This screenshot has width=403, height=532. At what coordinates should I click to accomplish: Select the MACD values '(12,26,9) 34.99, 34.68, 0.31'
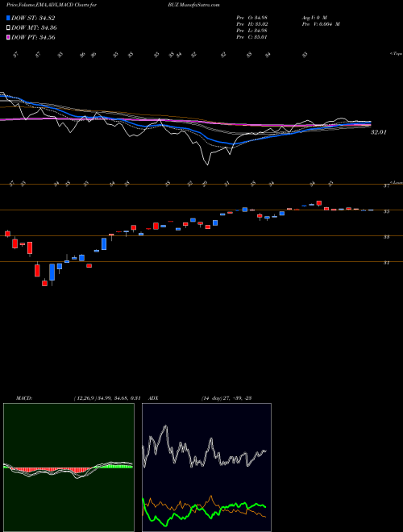(x=107, y=398)
